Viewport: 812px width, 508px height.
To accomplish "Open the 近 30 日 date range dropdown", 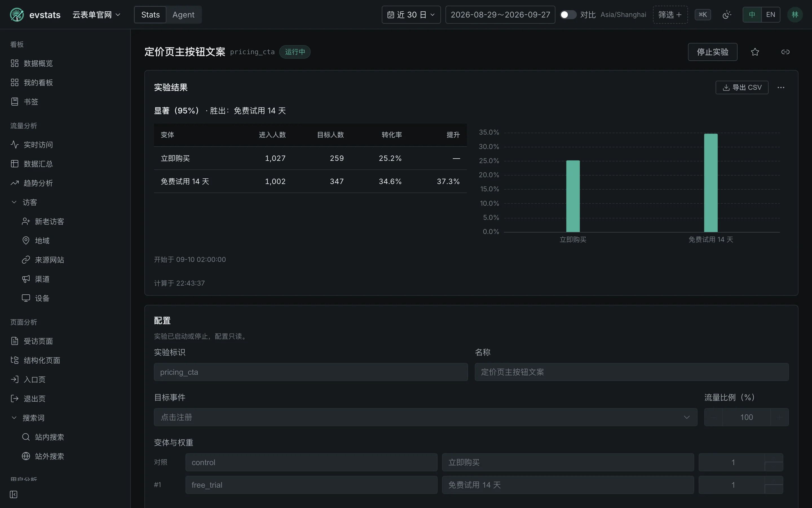I will (411, 15).
